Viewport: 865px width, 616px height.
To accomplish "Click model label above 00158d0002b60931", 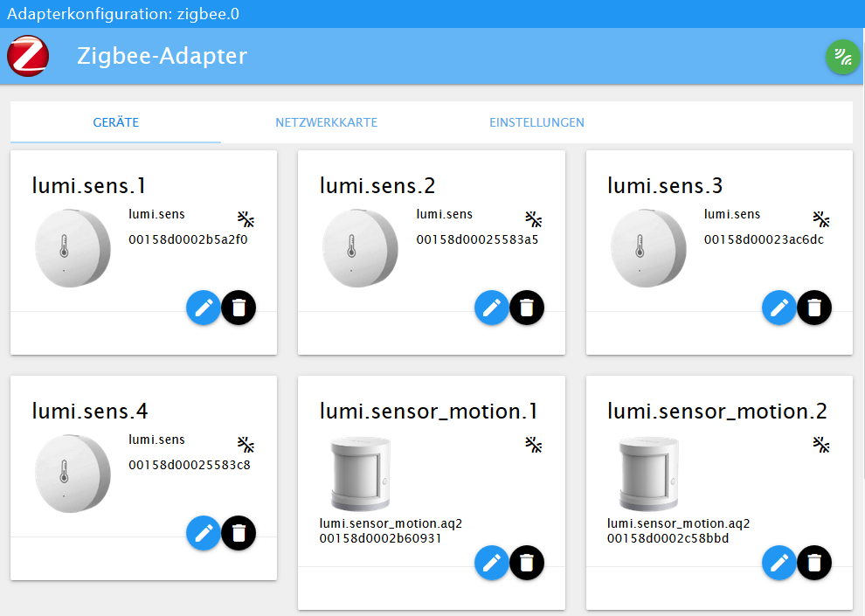I will click(391, 523).
